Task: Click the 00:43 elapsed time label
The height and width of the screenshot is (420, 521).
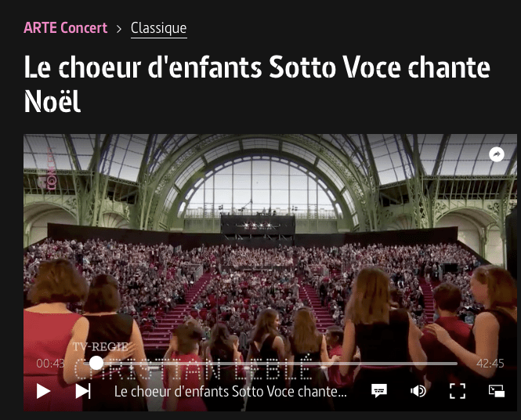Action: pos(50,364)
